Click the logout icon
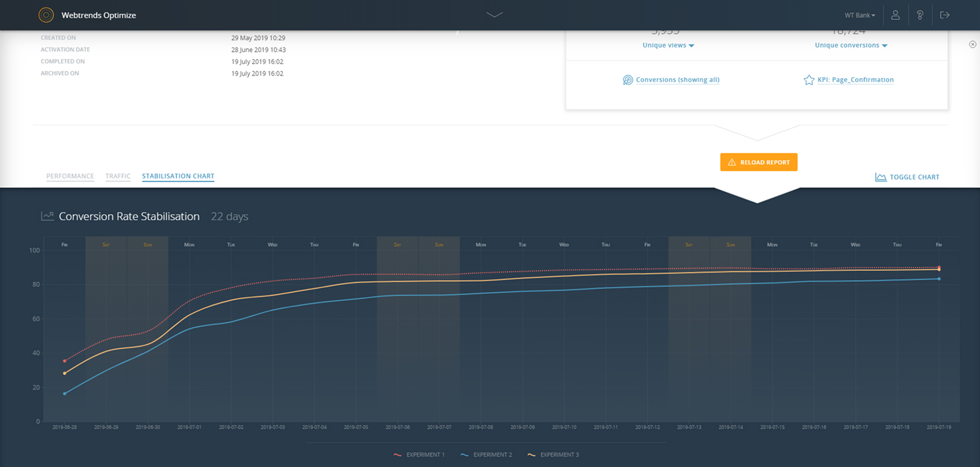This screenshot has height=467, width=980. coord(944,15)
